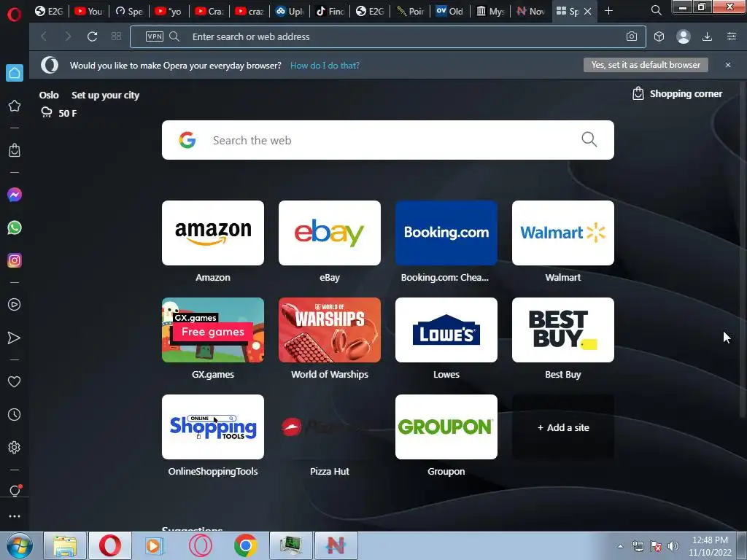Open Easy Setup sliders icon
The height and width of the screenshot is (560, 747).
[x=732, y=36]
